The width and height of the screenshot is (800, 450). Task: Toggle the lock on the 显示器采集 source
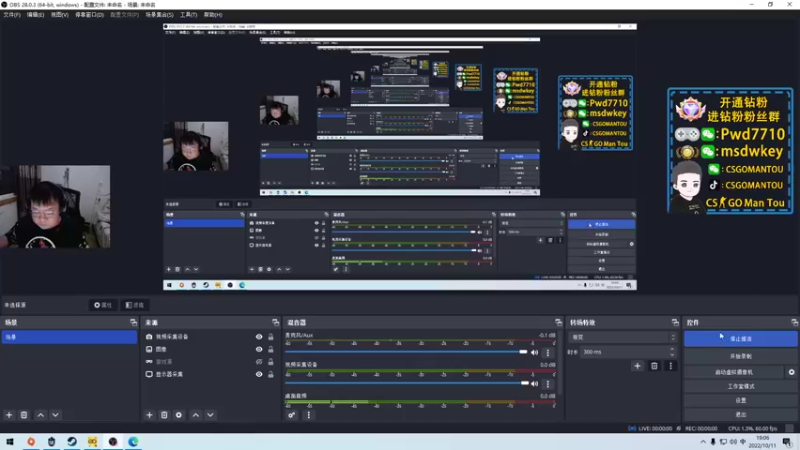(x=270, y=374)
